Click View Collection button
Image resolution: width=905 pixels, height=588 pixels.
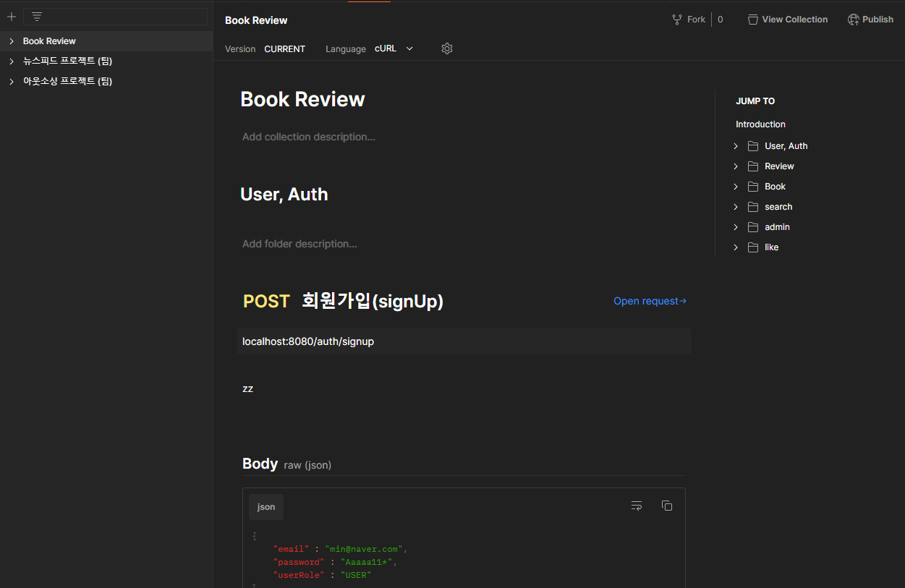pyautogui.click(x=788, y=20)
